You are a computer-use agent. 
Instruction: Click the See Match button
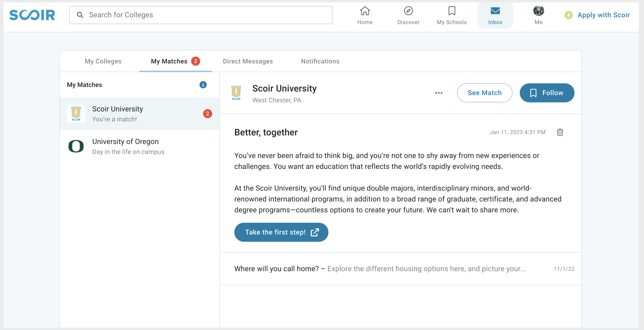point(485,93)
